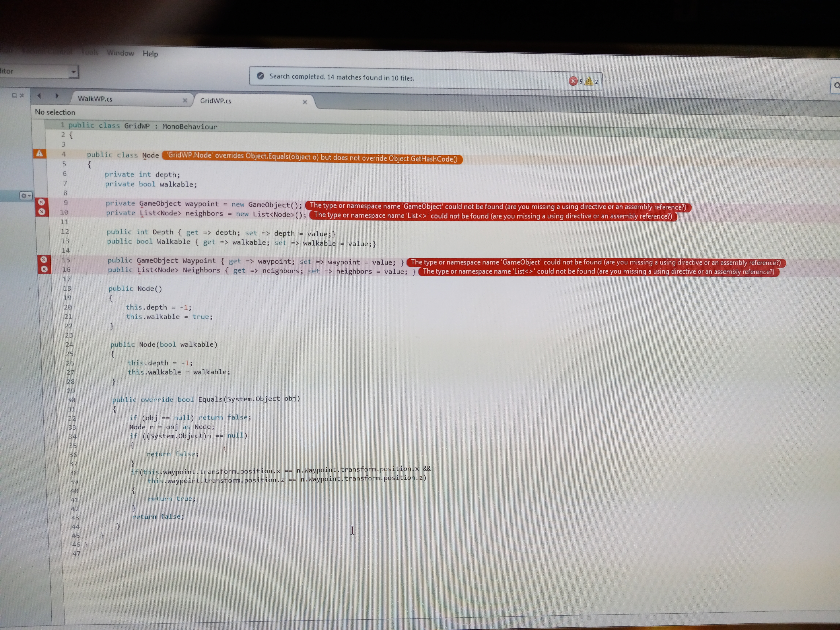Click the List<> error message on line 10
The width and height of the screenshot is (840, 630).
point(493,216)
